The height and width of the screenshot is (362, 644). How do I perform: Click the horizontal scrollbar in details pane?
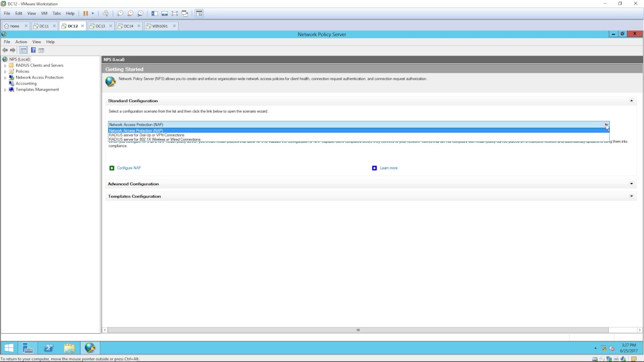tap(358, 330)
